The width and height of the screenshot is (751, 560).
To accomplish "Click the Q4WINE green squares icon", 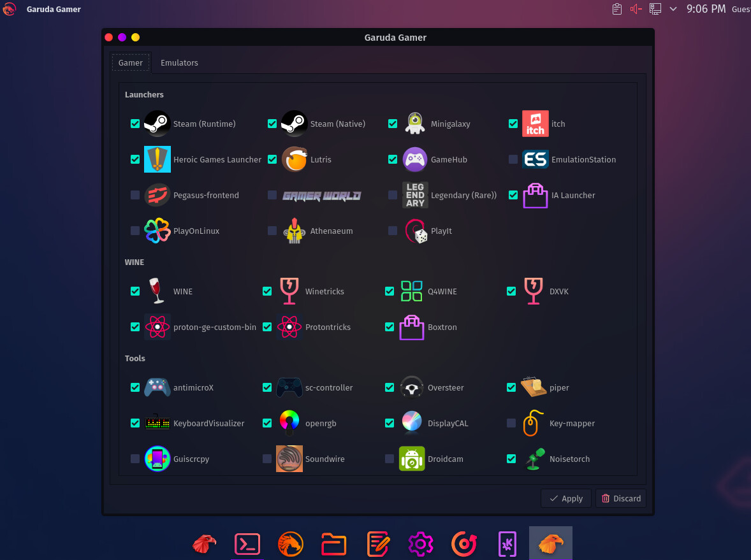I will coord(411,291).
